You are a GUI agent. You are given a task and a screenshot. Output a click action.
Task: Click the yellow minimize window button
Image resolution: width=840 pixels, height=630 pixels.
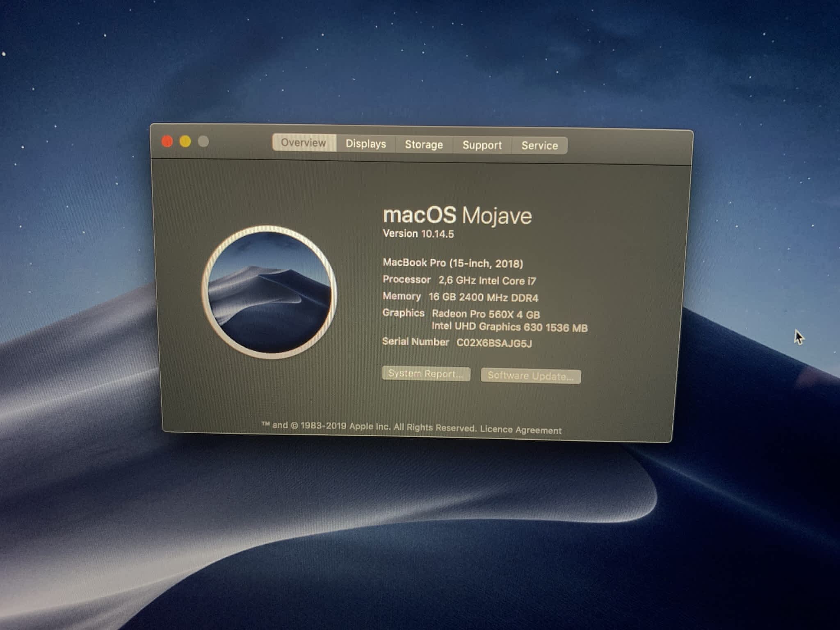185,142
